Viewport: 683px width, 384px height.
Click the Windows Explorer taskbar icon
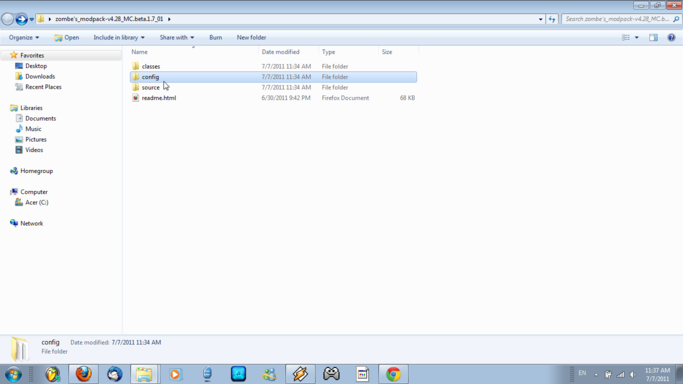[145, 374]
